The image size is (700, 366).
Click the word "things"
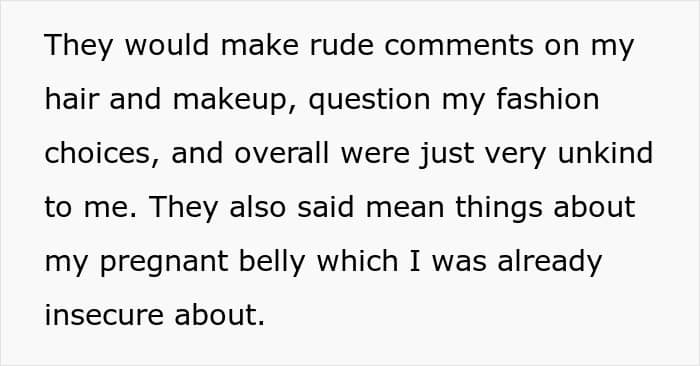(499, 208)
